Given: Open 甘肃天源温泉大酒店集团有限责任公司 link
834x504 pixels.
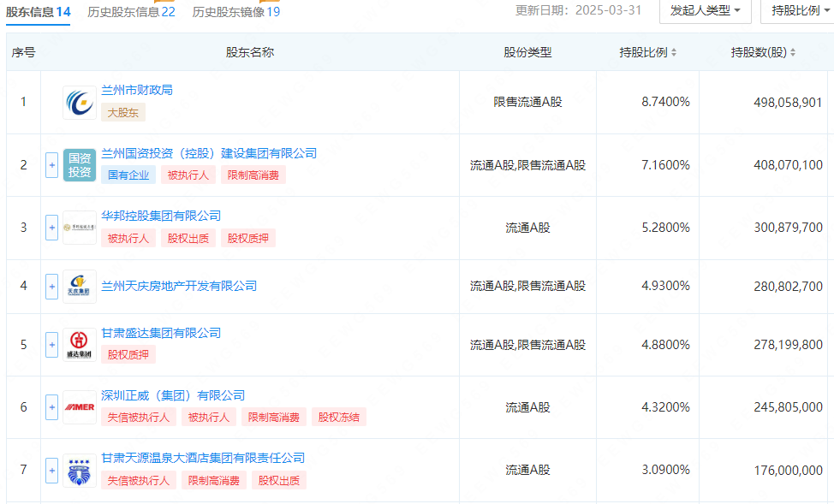Looking at the screenshot, I should point(203,459).
